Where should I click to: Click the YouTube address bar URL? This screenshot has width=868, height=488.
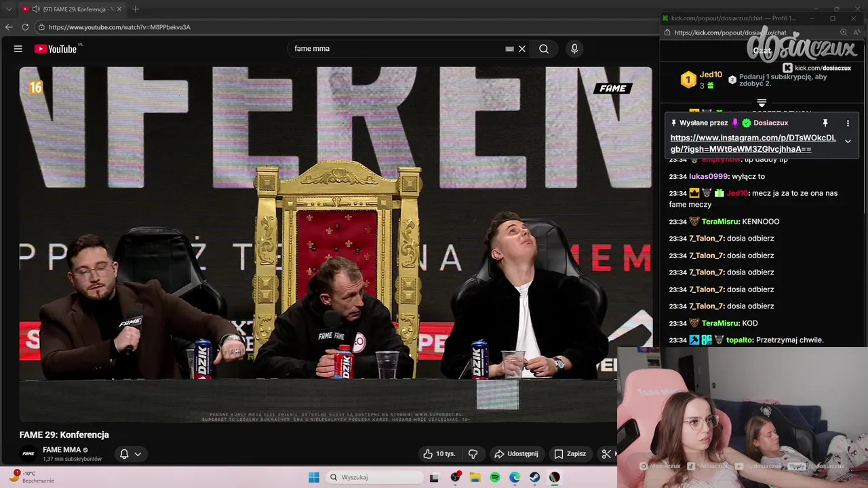tap(119, 27)
